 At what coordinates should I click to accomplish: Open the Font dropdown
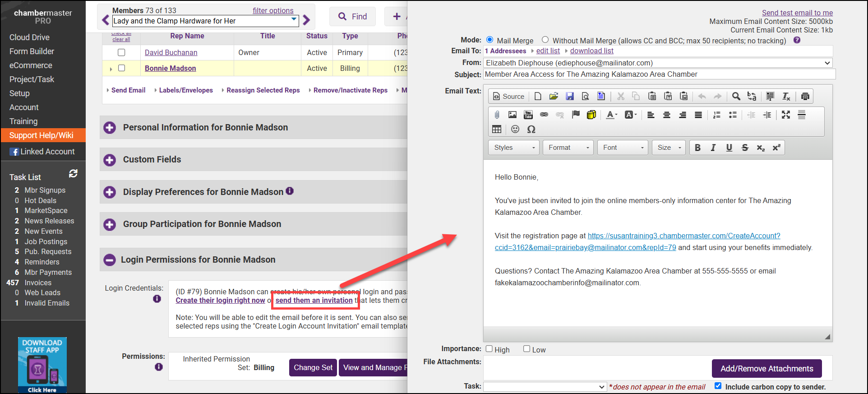tap(623, 148)
